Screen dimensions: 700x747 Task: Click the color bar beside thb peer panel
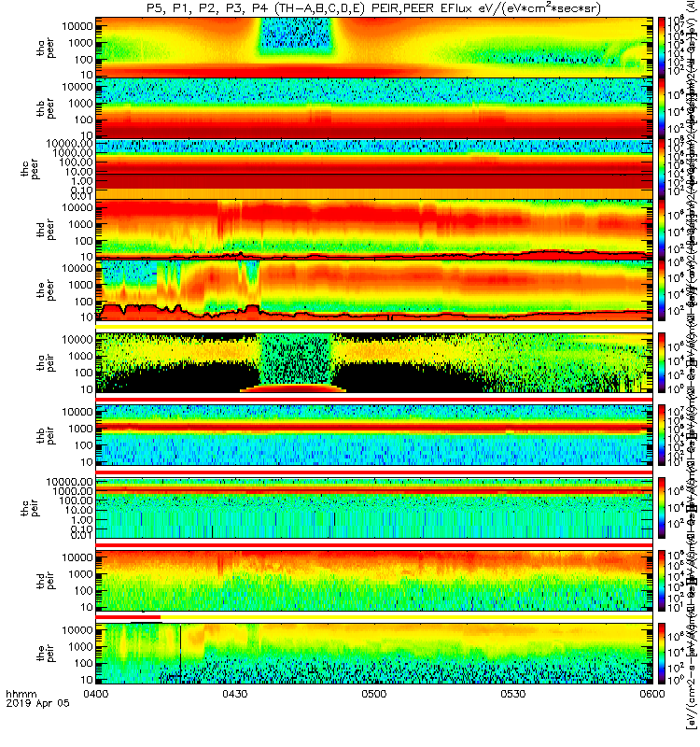[662, 108]
